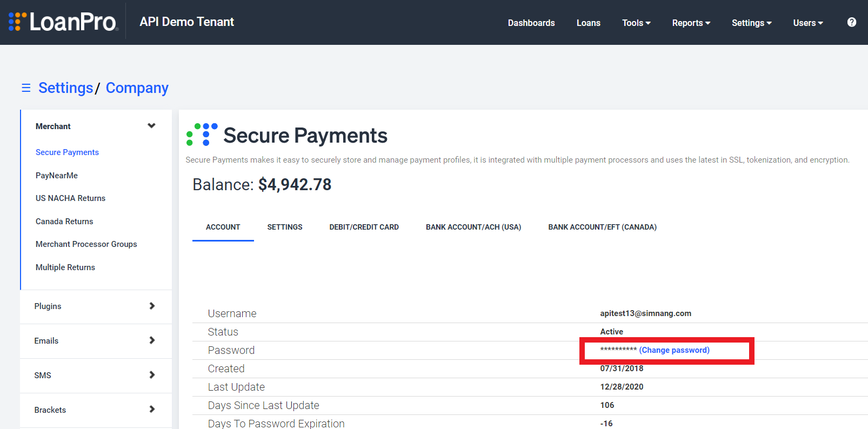Click the Active status value
Screen dimensions: 868x429
pyautogui.click(x=612, y=332)
